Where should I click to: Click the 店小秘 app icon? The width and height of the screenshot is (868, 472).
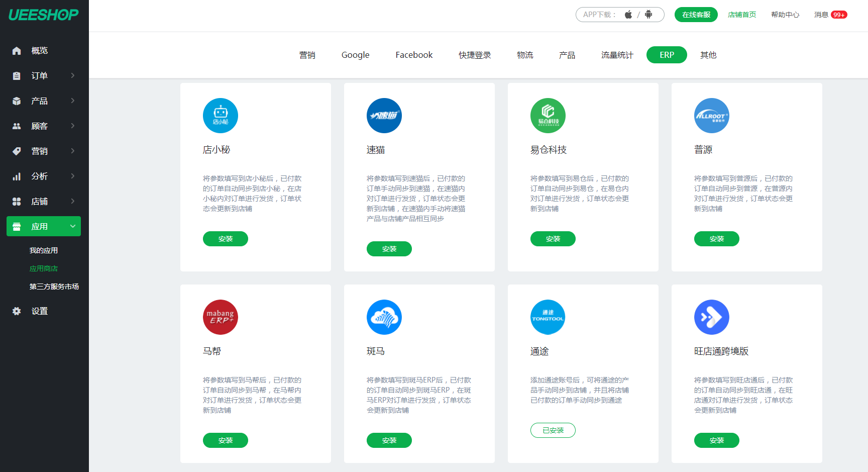coord(220,116)
